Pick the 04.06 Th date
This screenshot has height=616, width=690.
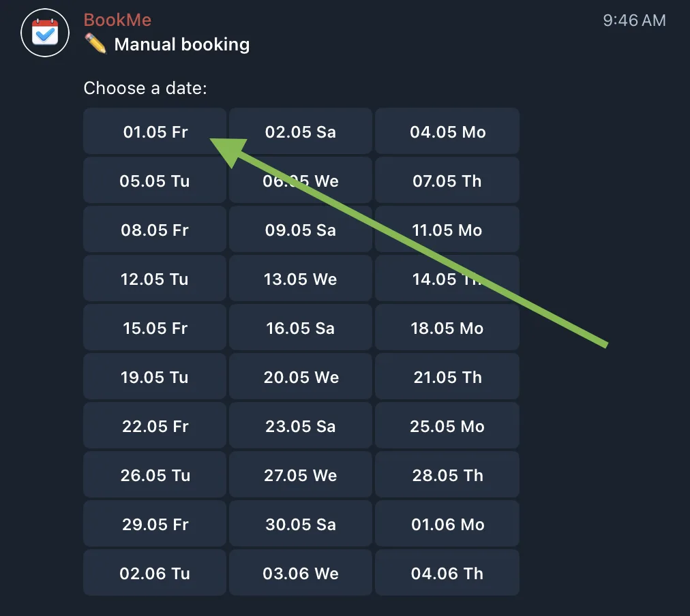point(447,572)
